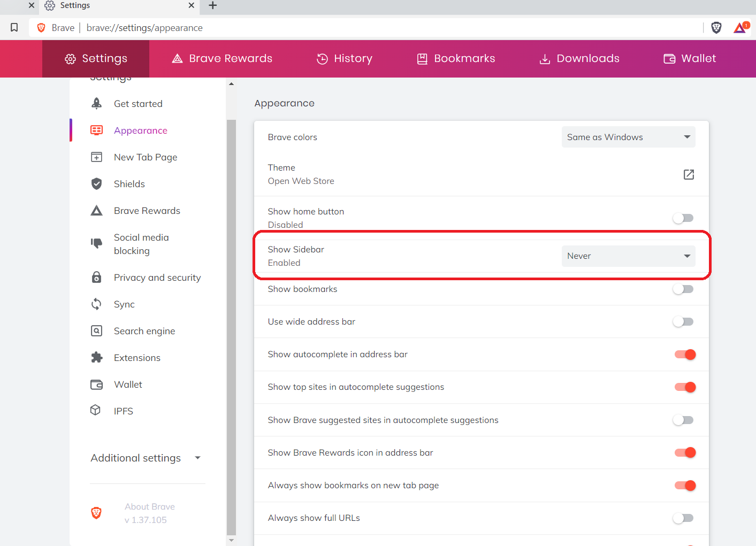Change the Show Sidebar dropdown from Never
This screenshot has height=546, width=756.
[x=628, y=256]
